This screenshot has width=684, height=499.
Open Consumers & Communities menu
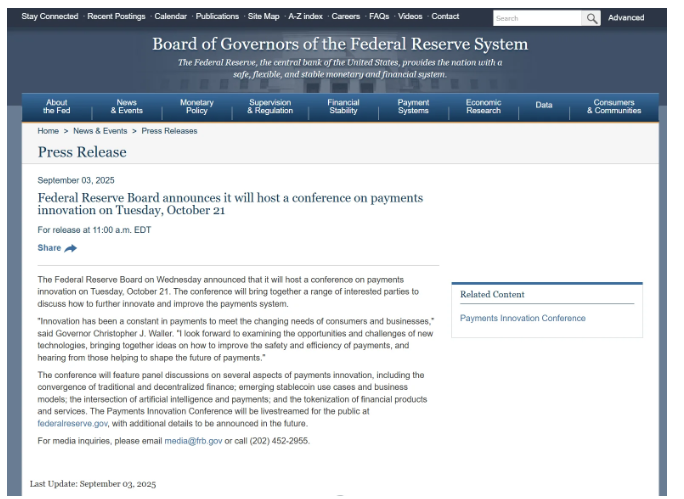click(614, 106)
